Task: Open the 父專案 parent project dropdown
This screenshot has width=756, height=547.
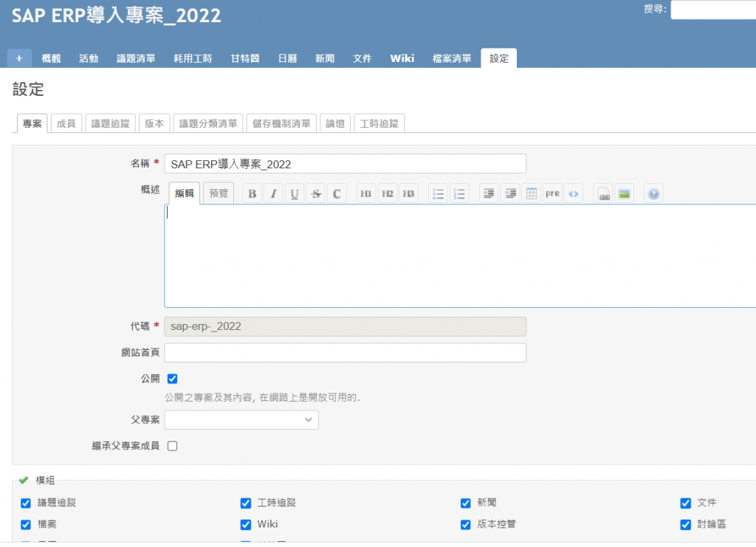Action: (241, 420)
